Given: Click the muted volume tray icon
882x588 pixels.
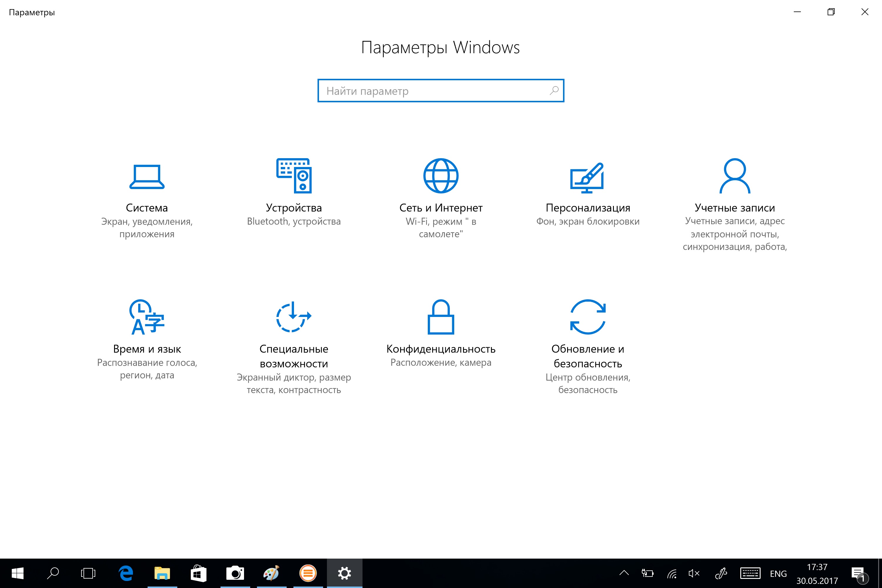Looking at the screenshot, I should coord(694,573).
